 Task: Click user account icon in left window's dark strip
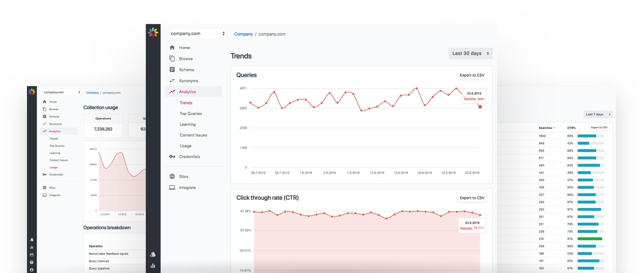coord(31,270)
